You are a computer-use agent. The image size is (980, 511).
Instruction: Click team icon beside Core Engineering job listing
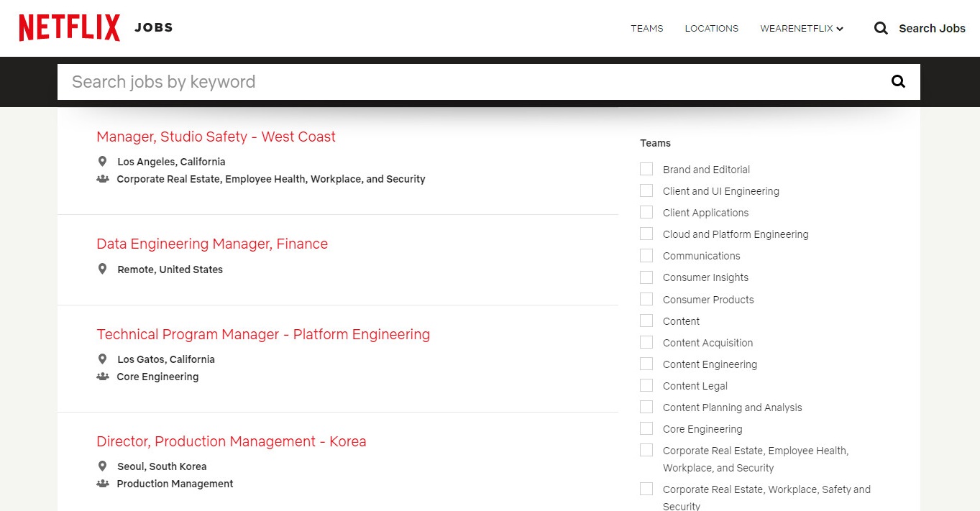coord(103,377)
